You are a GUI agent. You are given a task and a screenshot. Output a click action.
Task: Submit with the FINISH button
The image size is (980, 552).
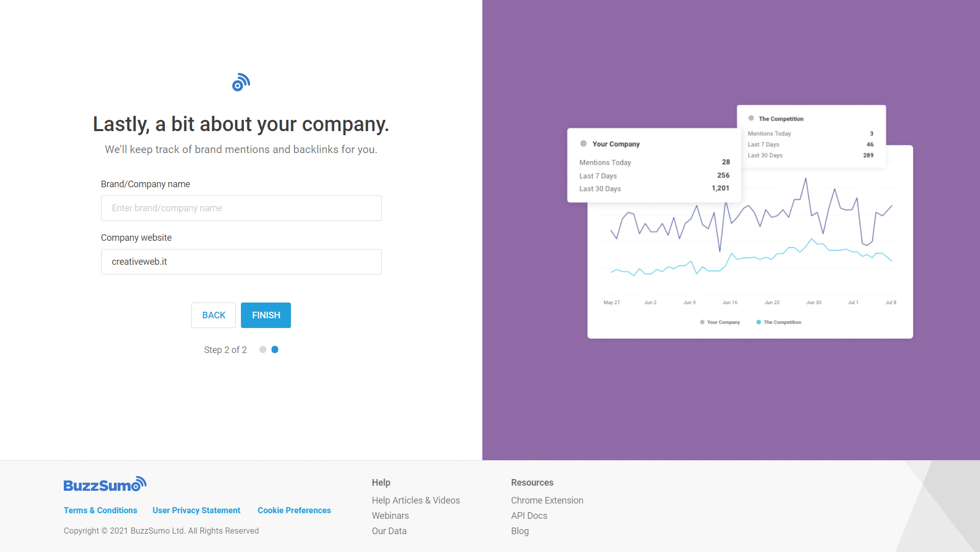[266, 315]
